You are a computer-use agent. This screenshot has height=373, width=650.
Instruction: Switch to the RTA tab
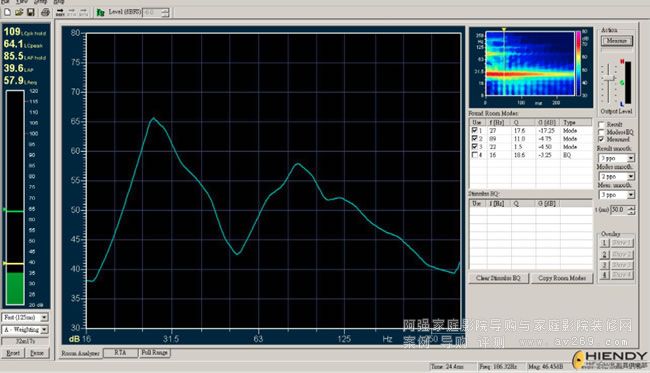120,352
